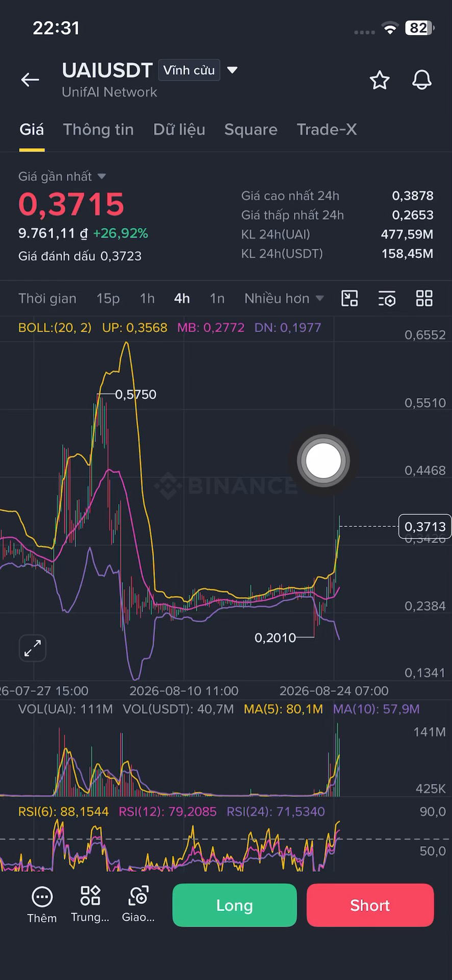
Task: Tap the battery 82 indicator
Action: point(419,28)
